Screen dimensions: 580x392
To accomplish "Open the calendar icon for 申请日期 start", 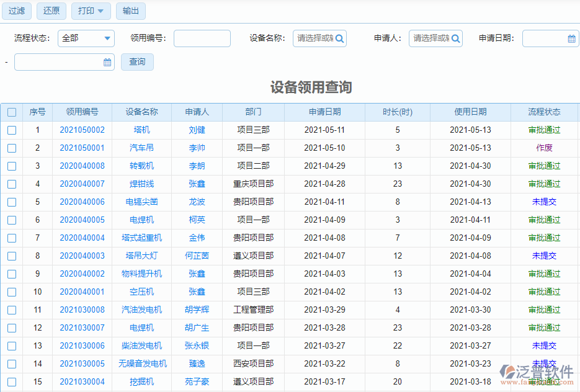I will [x=571, y=38].
